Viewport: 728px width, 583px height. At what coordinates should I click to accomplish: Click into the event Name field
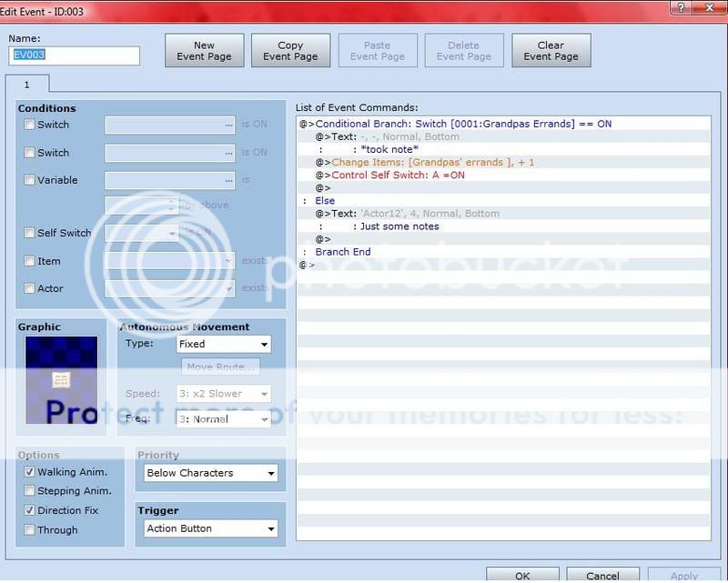pos(75,55)
